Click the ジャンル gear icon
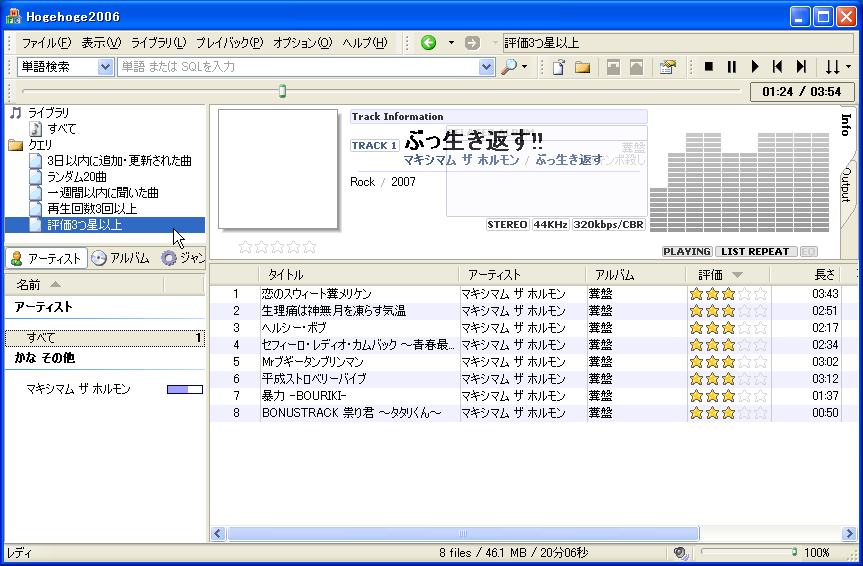The image size is (863, 566). [169, 258]
